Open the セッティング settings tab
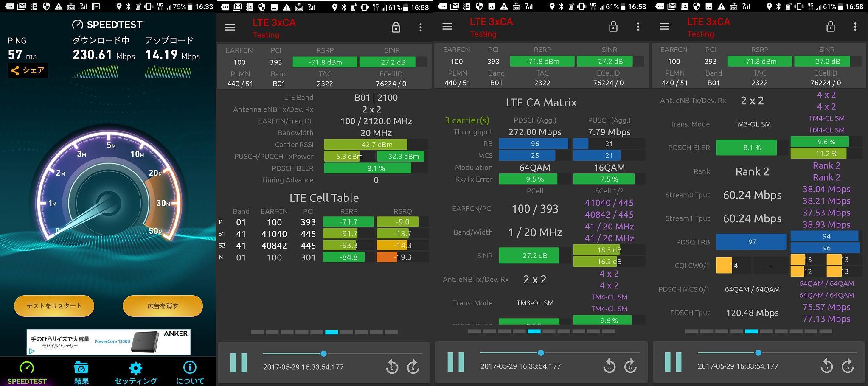The width and height of the screenshot is (868, 386). point(135,373)
